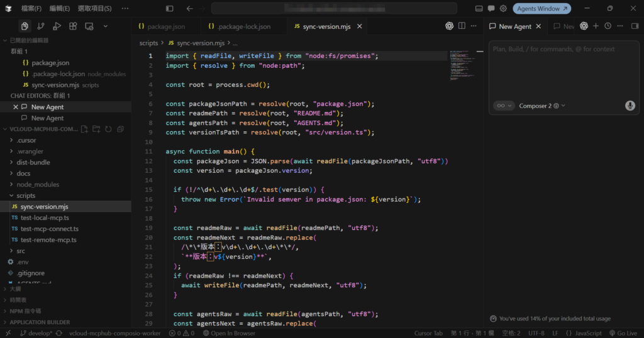Close the sync-version.mjs editor tab
This screenshot has height=338, width=644.
tap(359, 26)
